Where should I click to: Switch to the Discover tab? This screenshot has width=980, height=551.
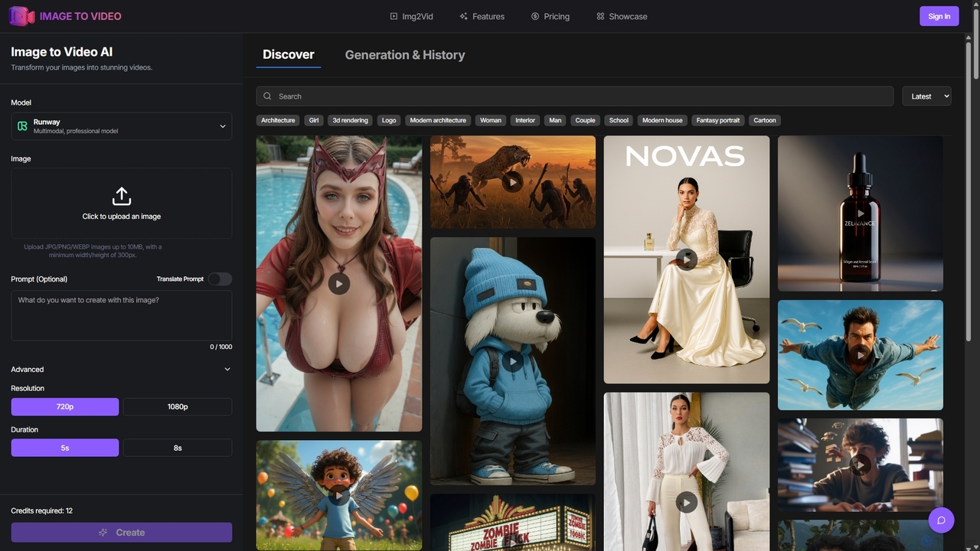[x=289, y=55]
